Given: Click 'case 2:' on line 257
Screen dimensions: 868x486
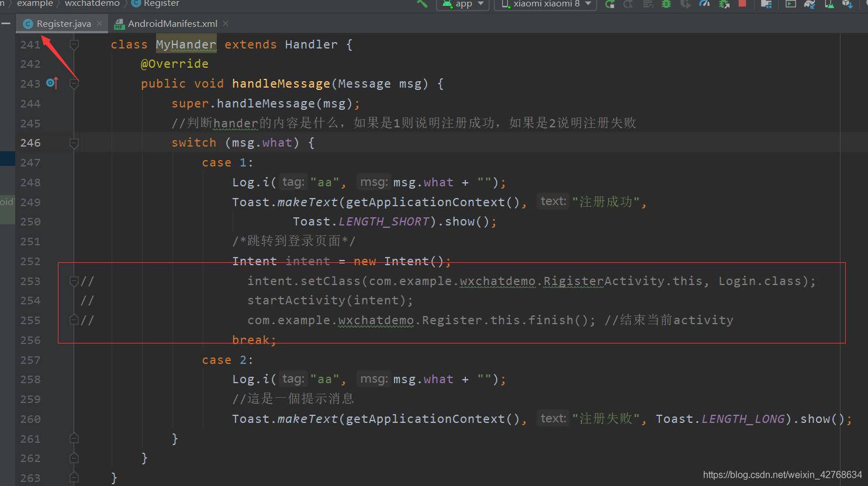Looking at the screenshot, I should pyautogui.click(x=227, y=360).
